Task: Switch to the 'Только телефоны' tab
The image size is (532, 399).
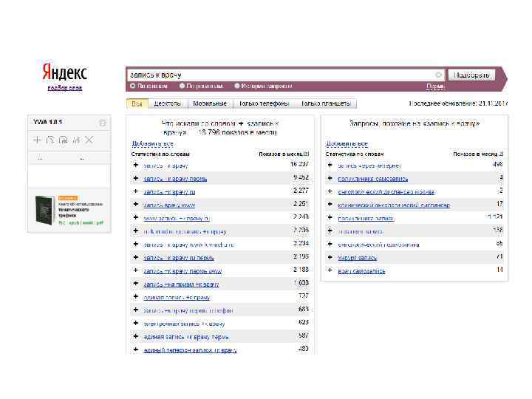Action: coord(263,104)
